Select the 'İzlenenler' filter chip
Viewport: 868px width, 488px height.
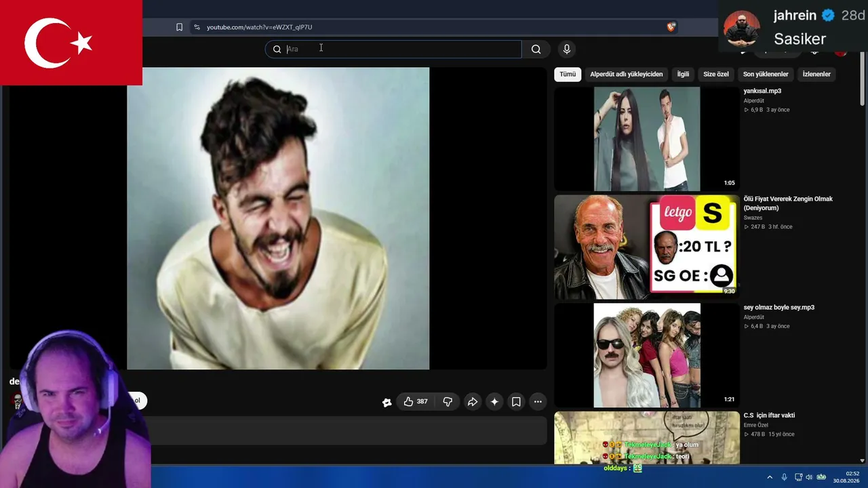point(816,74)
